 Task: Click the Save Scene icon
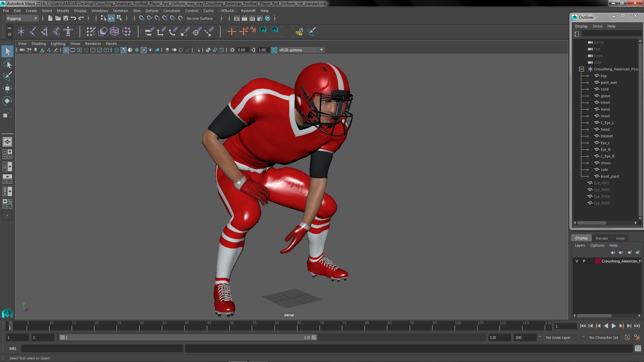(66, 18)
